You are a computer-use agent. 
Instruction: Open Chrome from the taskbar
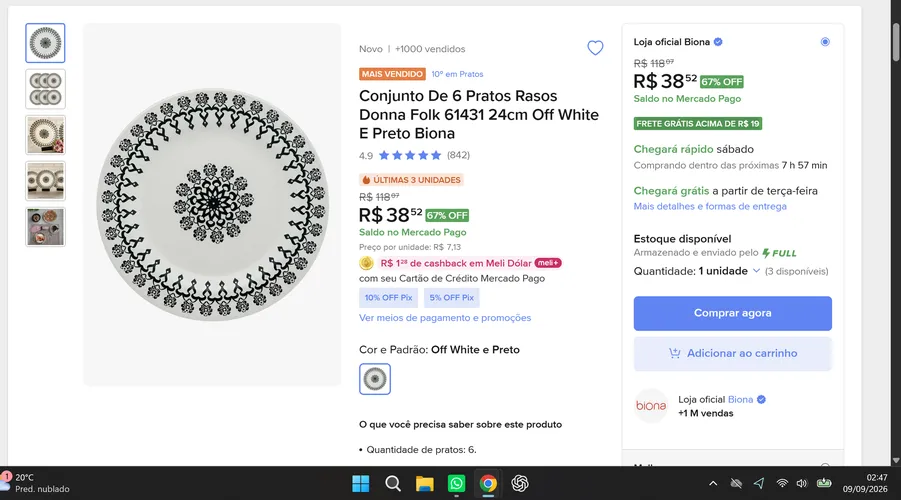tap(488, 483)
